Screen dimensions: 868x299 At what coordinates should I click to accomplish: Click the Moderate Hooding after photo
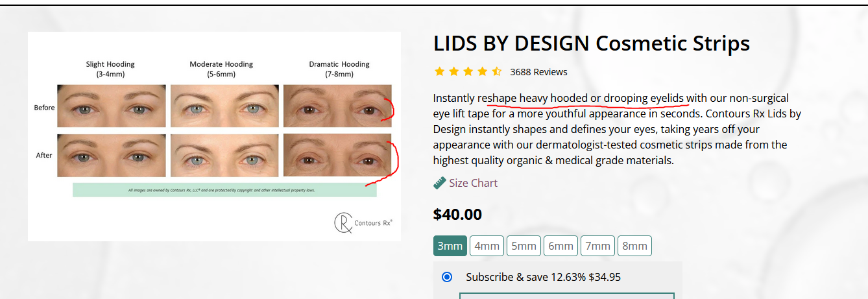coord(224,156)
